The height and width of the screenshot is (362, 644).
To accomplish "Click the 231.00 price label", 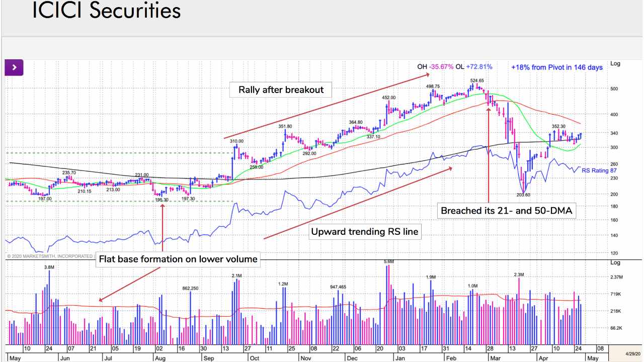I will point(142,175).
